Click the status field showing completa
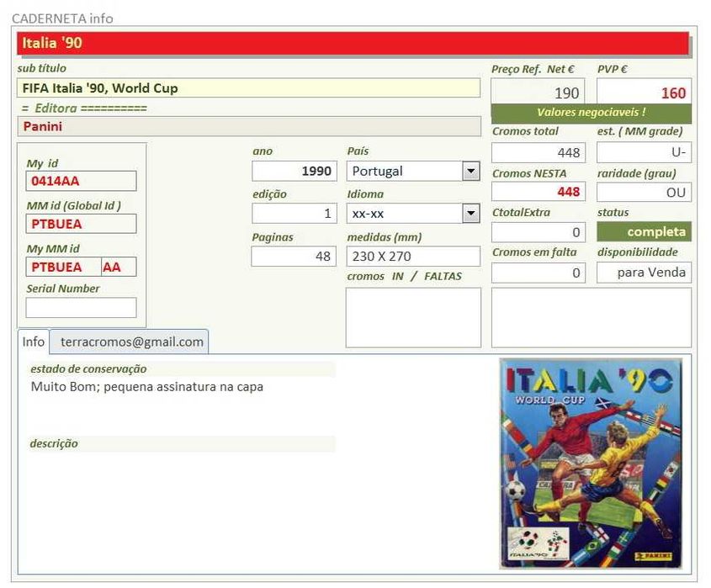 coord(644,231)
